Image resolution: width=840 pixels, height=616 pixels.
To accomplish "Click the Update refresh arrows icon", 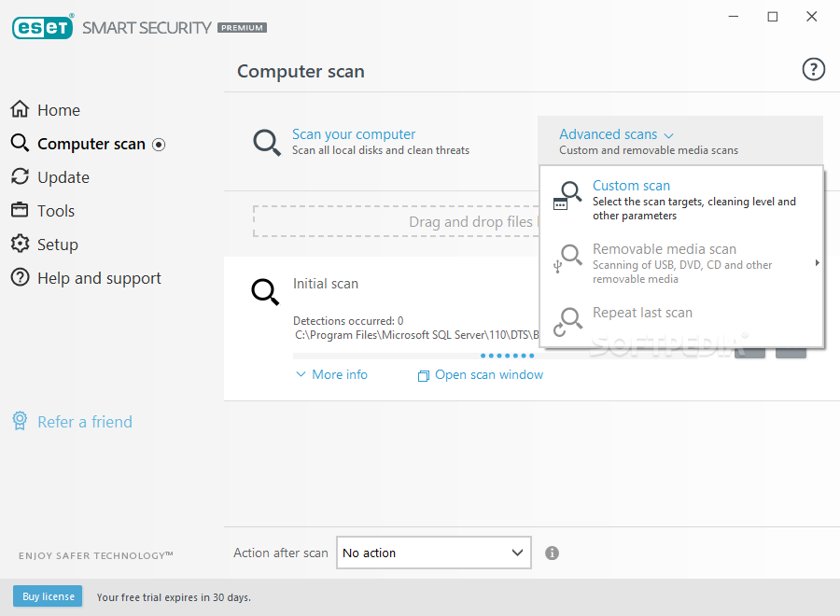I will 20,176.
